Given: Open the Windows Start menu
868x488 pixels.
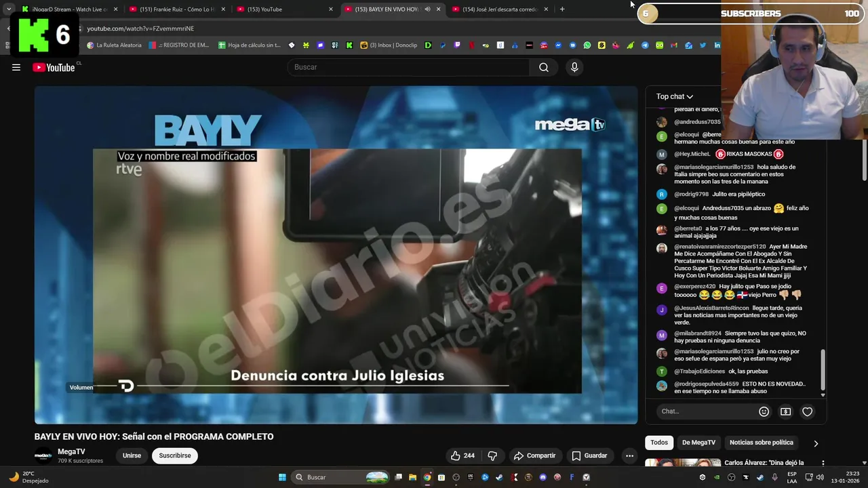Looking at the screenshot, I should pos(282,477).
